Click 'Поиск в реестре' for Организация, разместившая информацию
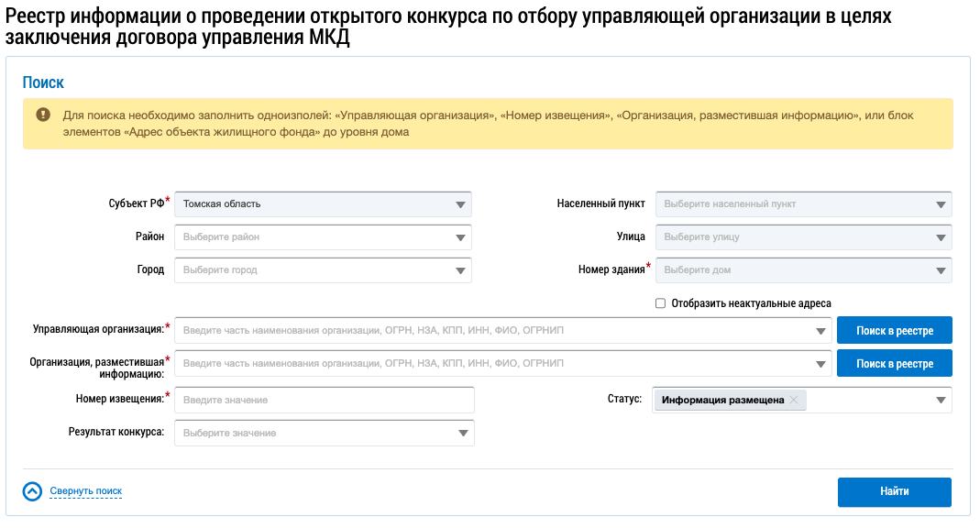This screenshot has height=528, width=980. [x=894, y=364]
